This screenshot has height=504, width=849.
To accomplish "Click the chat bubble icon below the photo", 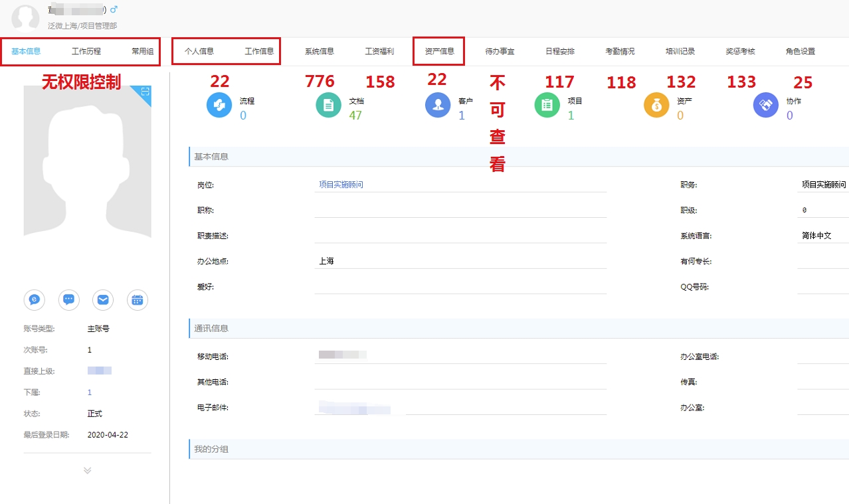I will coord(68,300).
